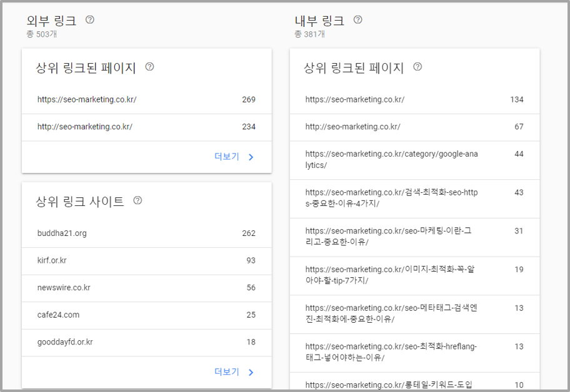Open help for the 내부 링크 section
This screenshot has width=570, height=392.
[x=357, y=19]
